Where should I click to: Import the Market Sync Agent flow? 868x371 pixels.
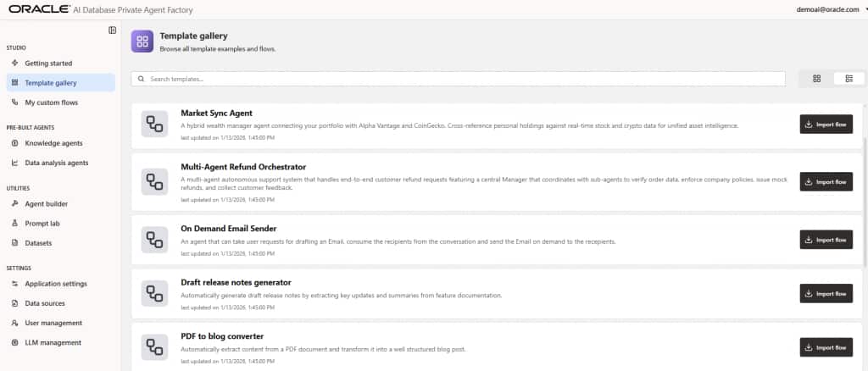pyautogui.click(x=826, y=125)
